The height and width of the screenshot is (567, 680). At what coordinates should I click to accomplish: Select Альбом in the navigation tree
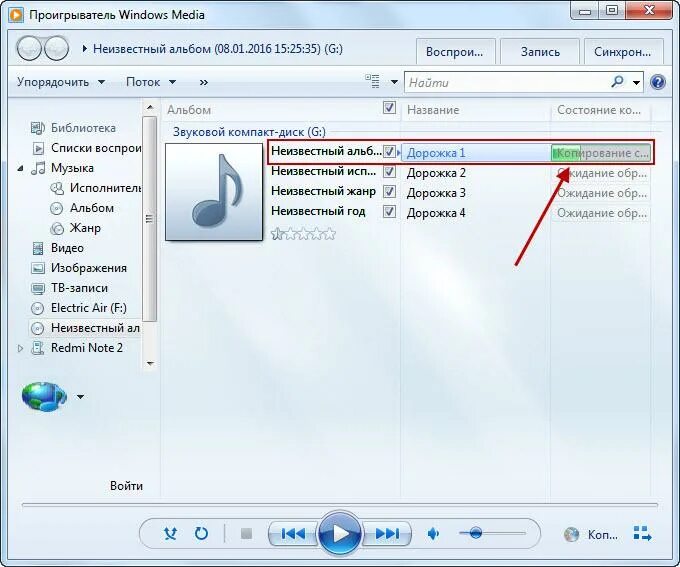pos(82,208)
